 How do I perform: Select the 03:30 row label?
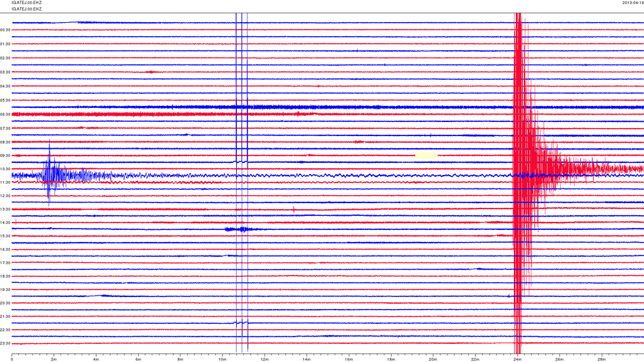pos(5,72)
